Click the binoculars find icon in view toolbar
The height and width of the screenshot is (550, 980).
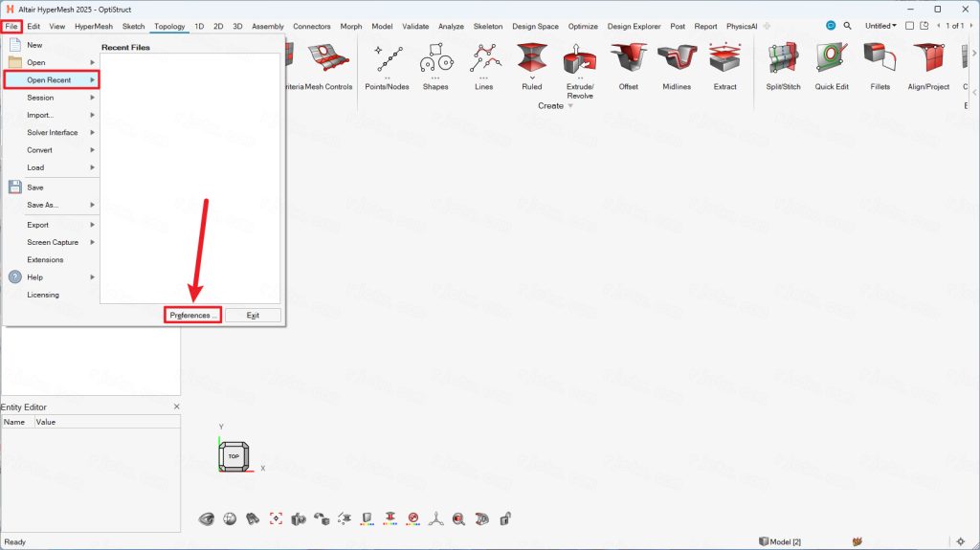[253, 518]
